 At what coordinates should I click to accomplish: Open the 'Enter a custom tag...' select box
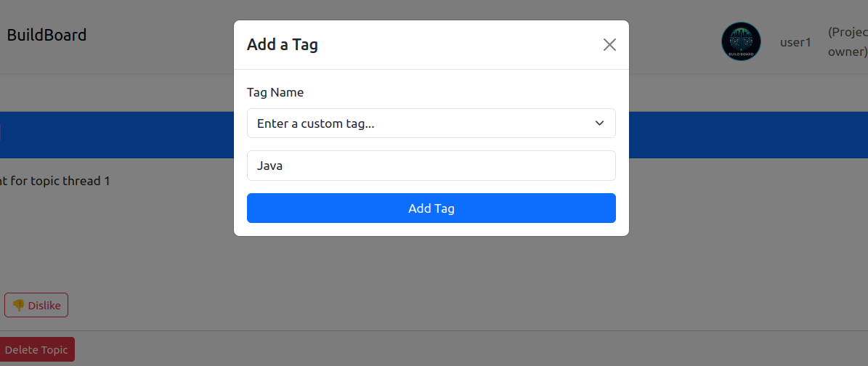(421, 123)
